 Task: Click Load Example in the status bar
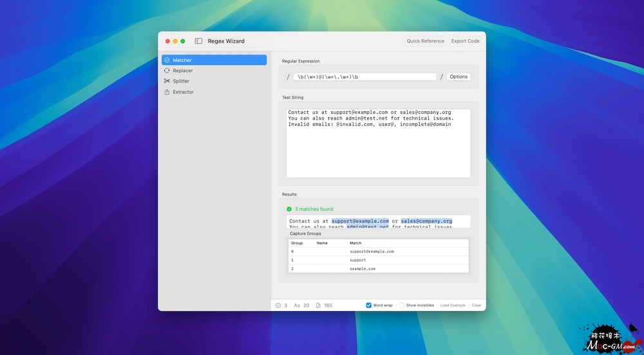[x=453, y=305]
